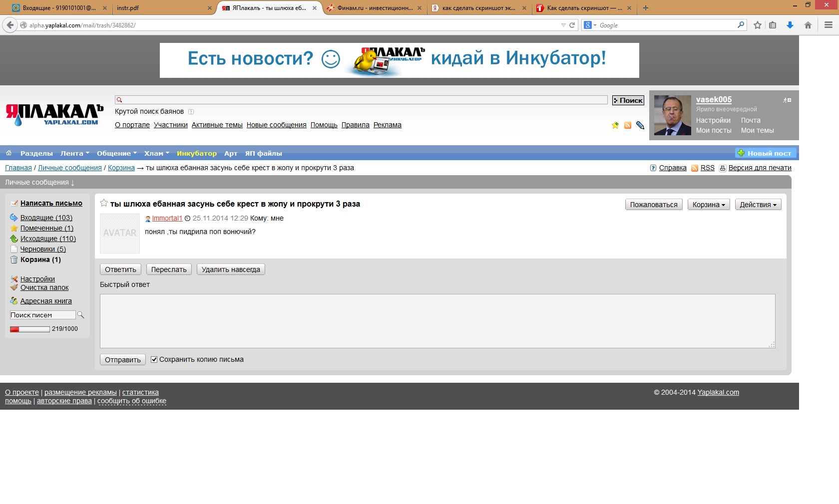
Task: Click the printer icon beside Версия для печати
Action: (x=722, y=168)
